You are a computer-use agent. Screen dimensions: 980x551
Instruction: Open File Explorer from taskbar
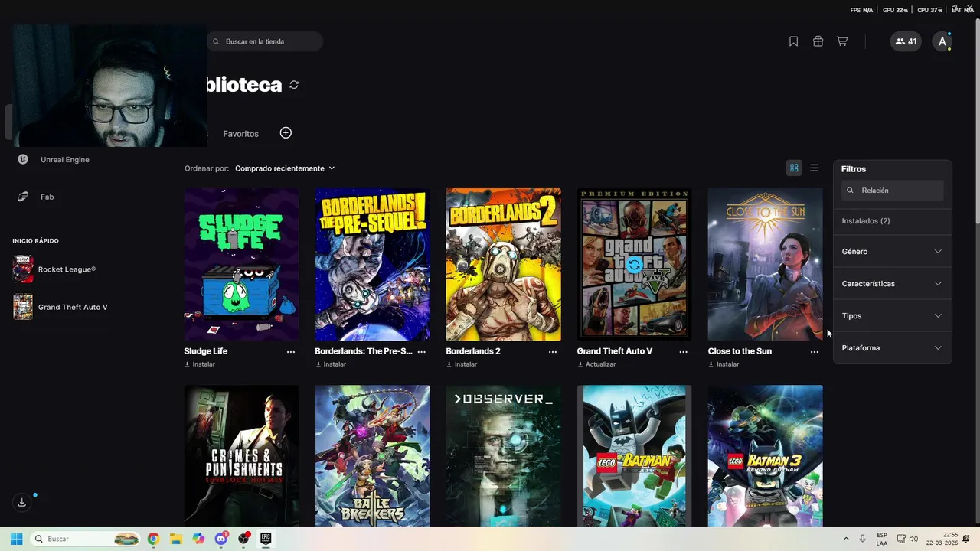[175, 539]
